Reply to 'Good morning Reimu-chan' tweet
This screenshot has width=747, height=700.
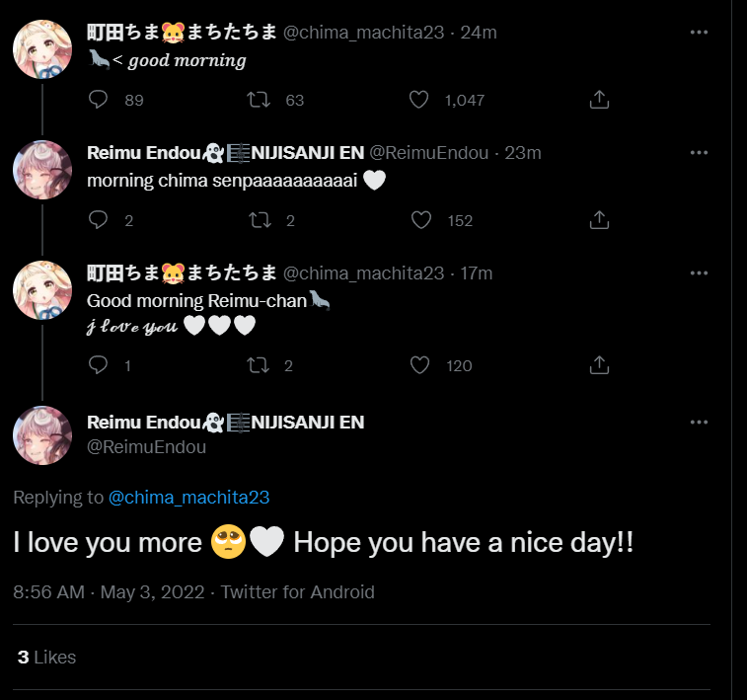tap(98, 365)
